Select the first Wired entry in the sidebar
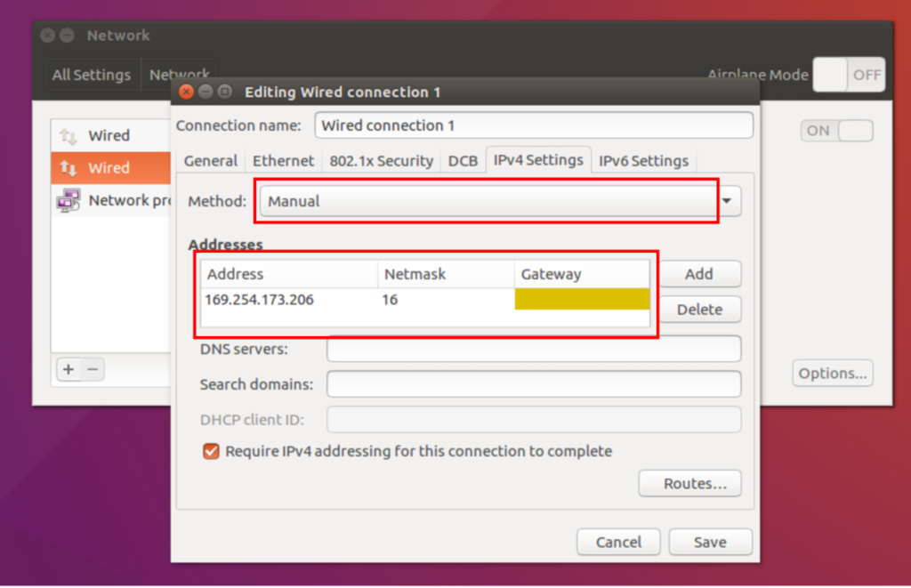911x588 pixels. pyautogui.click(x=111, y=135)
